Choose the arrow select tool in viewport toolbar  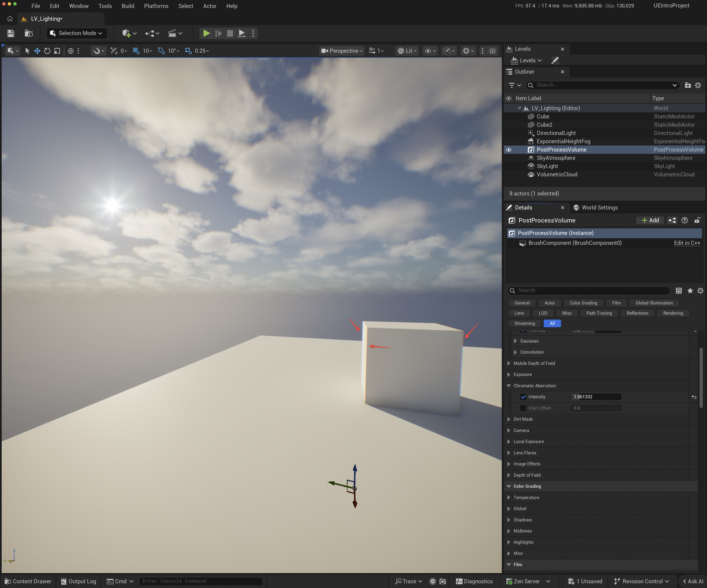pyautogui.click(x=27, y=51)
